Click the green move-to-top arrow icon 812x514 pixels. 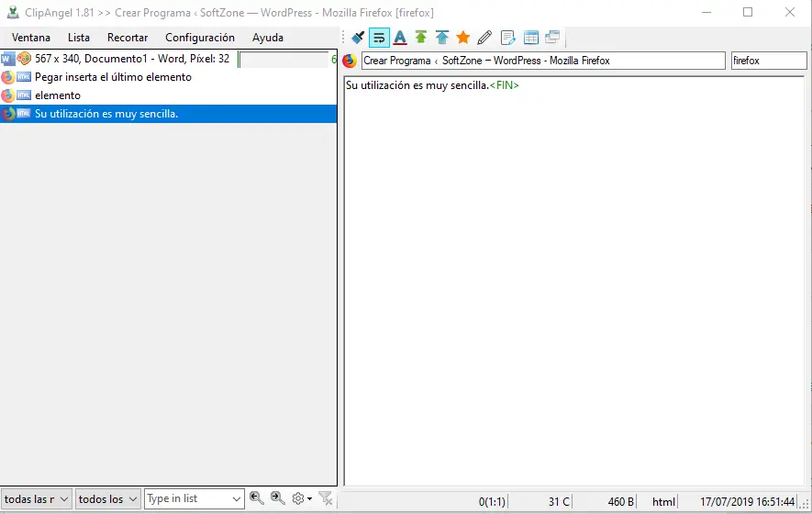(x=421, y=38)
